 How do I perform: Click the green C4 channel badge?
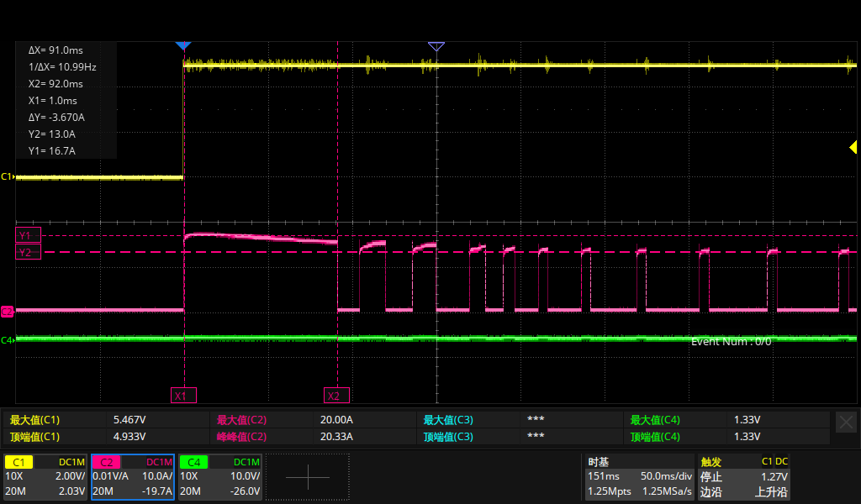coord(194,462)
